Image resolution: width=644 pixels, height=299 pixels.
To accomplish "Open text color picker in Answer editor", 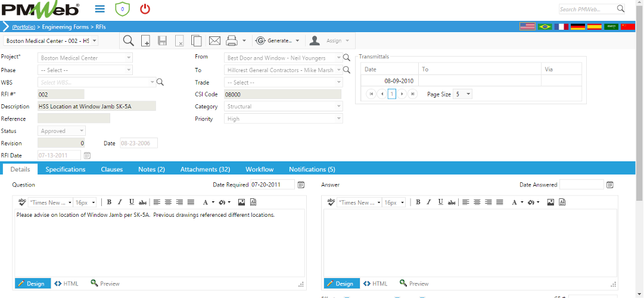I will pyautogui.click(x=518, y=202).
